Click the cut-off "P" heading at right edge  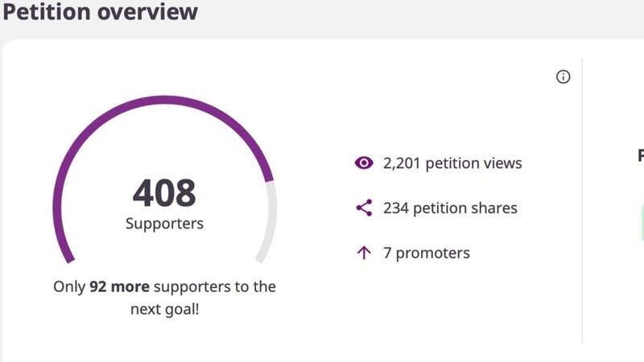tap(640, 155)
